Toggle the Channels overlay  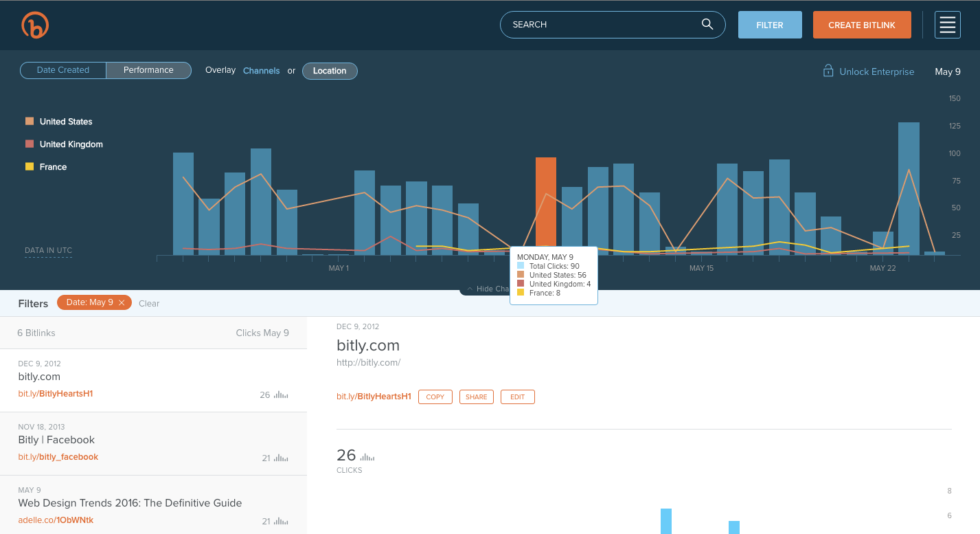tap(262, 71)
